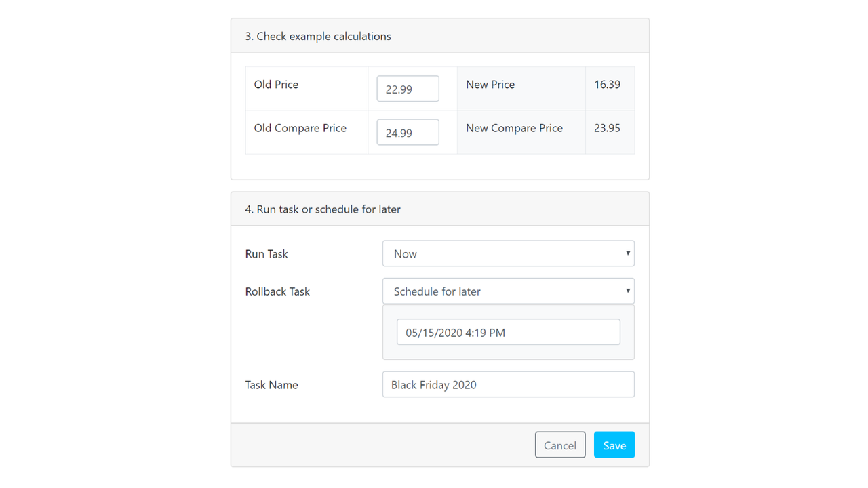The width and height of the screenshot is (868, 488).
Task: Click the Old Price input field
Action: 407,88
